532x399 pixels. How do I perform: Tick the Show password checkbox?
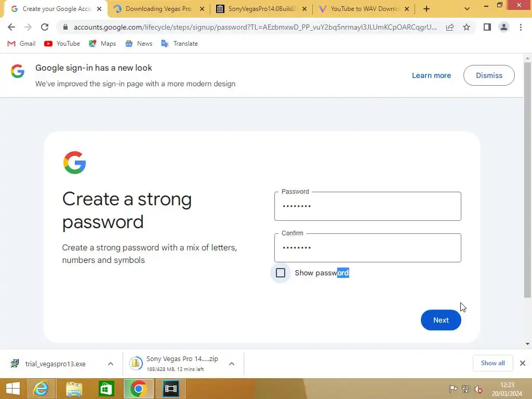click(x=281, y=273)
